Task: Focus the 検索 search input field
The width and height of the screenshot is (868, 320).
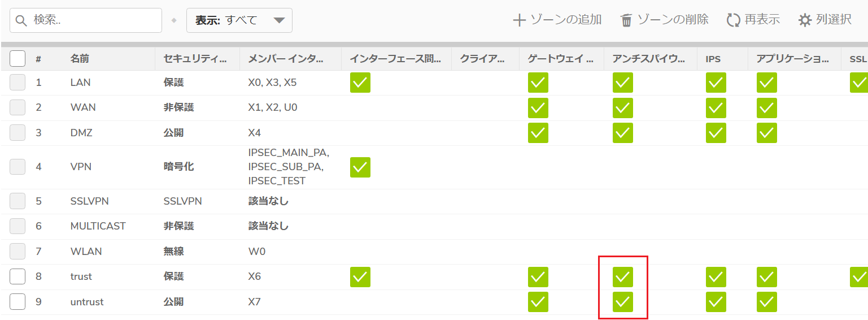Action: click(86, 20)
